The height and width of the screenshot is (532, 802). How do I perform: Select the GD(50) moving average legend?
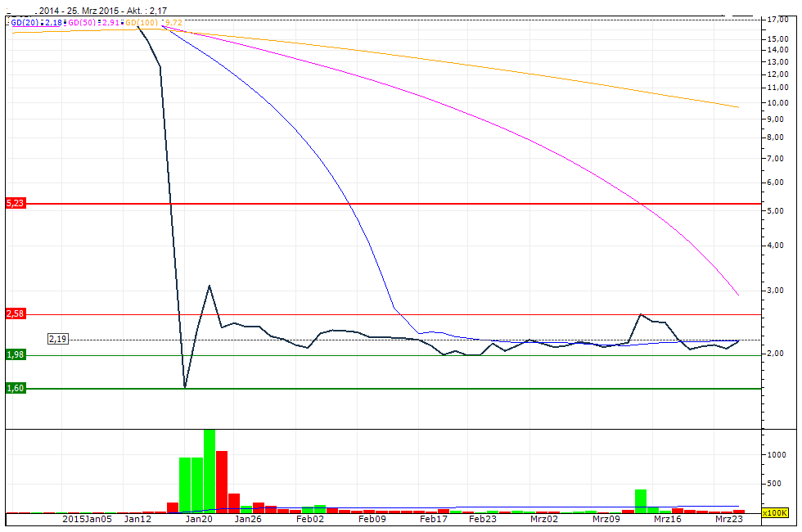pyautogui.click(x=82, y=22)
